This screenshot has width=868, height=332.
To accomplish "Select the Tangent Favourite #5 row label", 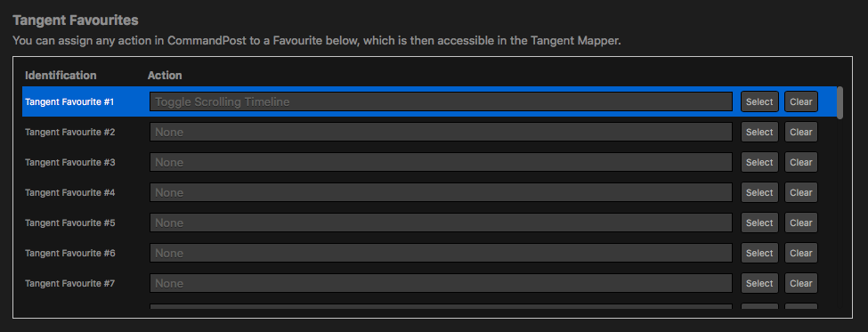I will click(x=69, y=223).
